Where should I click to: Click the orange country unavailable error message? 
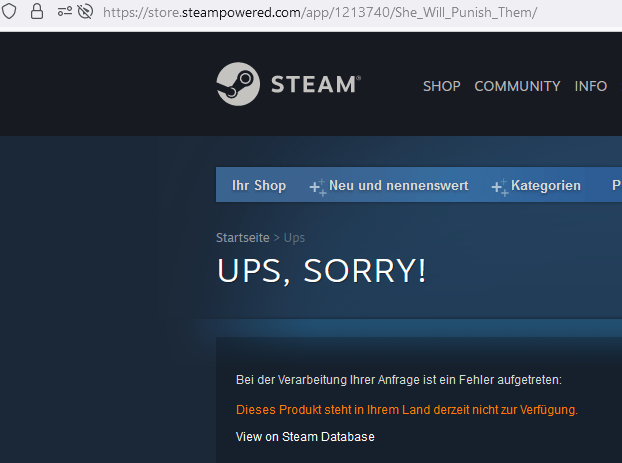(407, 409)
